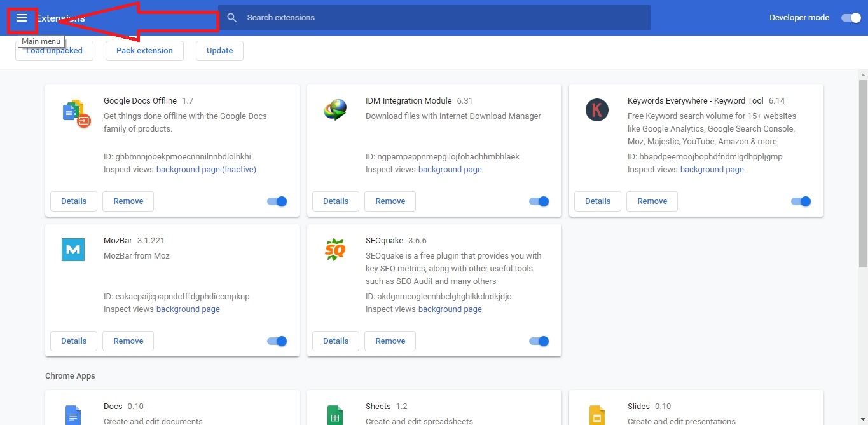Open the Main menu hamburger icon

coord(22,18)
